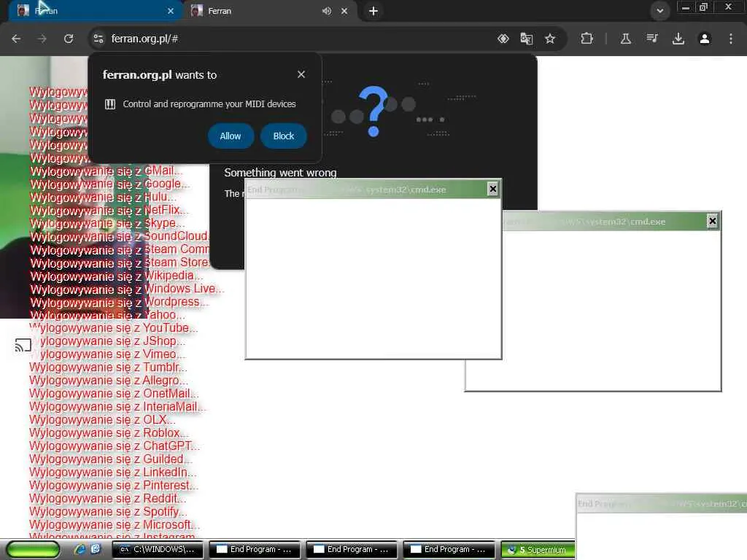Click the blue question mark graphic
747x560 pixels.
pyautogui.click(x=374, y=111)
